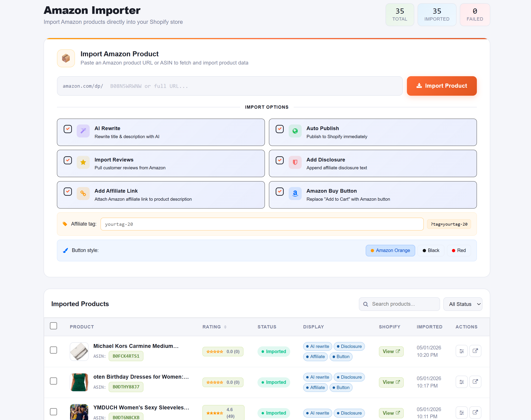The height and width of the screenshot is (420, 531).
Task: View oten Birthday Dresses in Shopify
Action: (x=391, y=382)
